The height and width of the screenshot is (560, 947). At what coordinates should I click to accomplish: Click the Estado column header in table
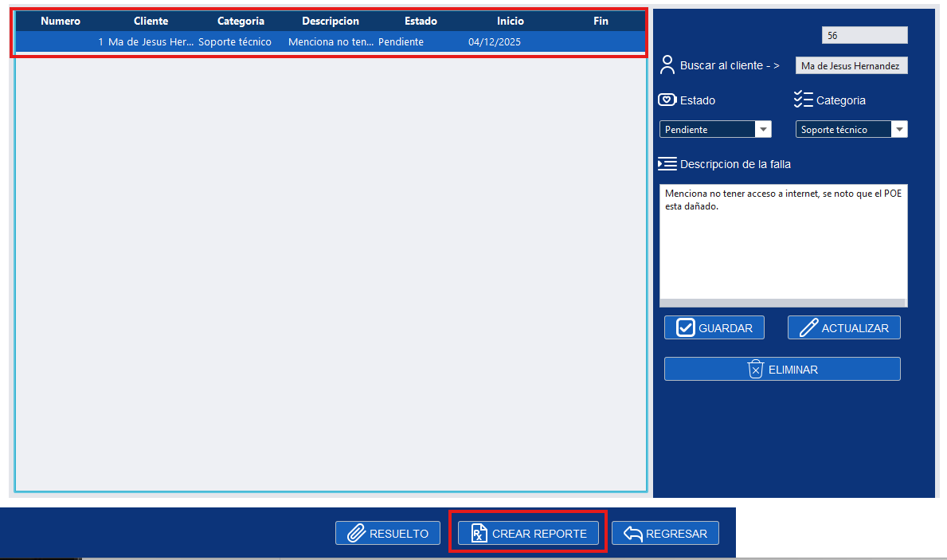[x=421, y=22]
